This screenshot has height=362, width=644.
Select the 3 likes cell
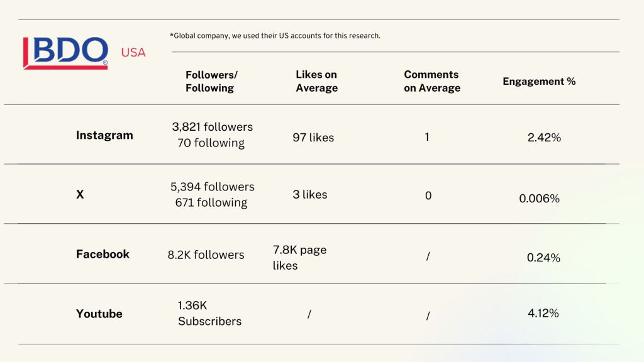point(309,195)
